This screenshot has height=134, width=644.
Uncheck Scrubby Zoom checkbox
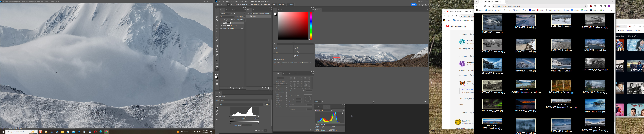coord(262,5)
